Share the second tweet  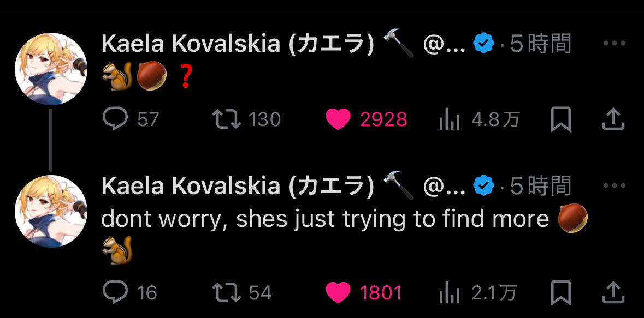[613, 293]
